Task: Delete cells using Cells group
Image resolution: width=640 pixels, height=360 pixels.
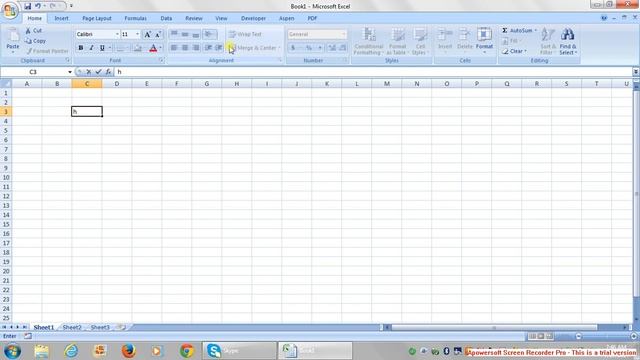Action: pyautogui.click(x=464, y=40)
